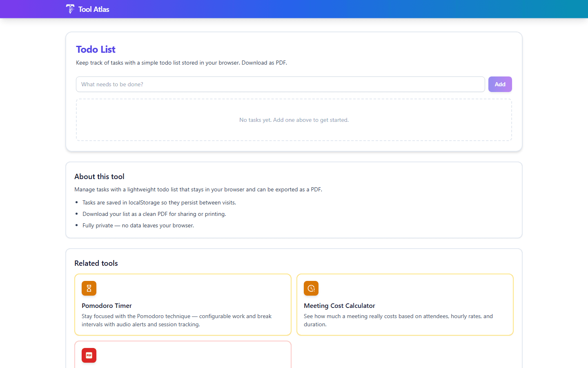
Task: Focus the 'What needs to be done?' input
Action: pos(280,84)
